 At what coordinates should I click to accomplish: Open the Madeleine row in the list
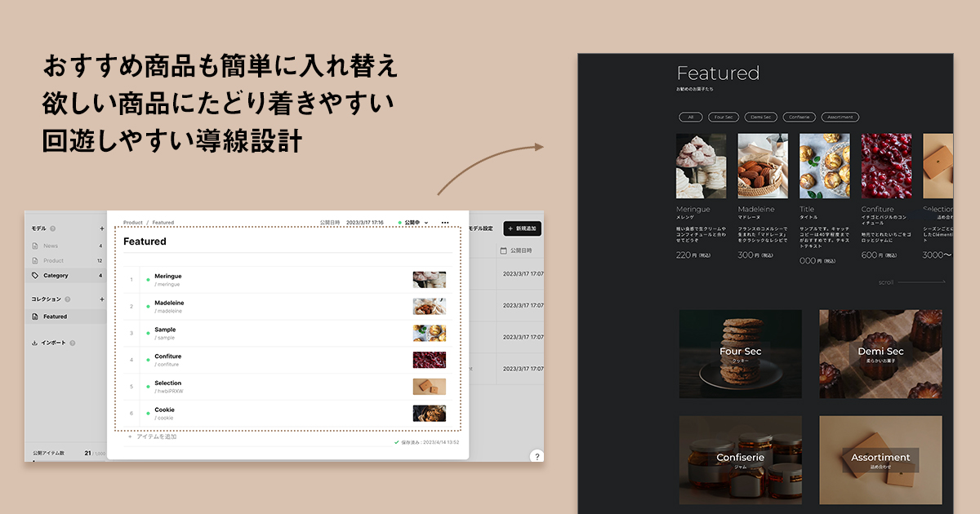click(x=287, y=307)
